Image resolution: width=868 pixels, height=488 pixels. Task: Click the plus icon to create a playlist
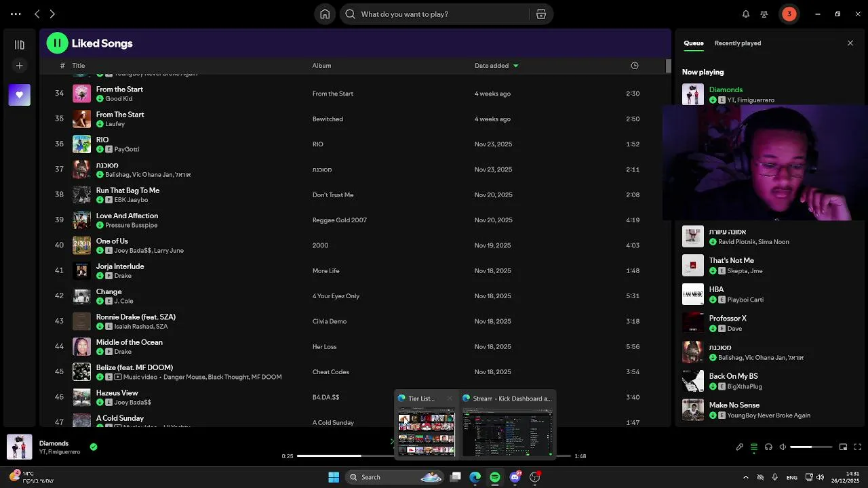pos(19,66)
